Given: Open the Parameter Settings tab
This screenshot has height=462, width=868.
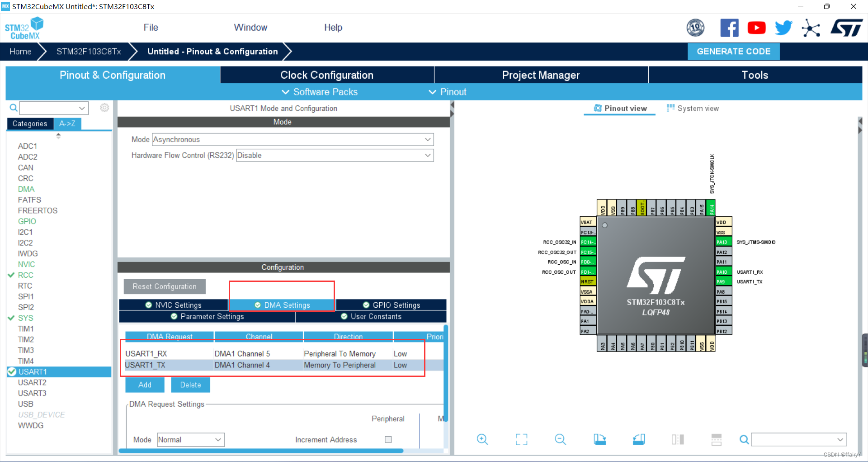Looking at the screenshot, I should point(207,316).
